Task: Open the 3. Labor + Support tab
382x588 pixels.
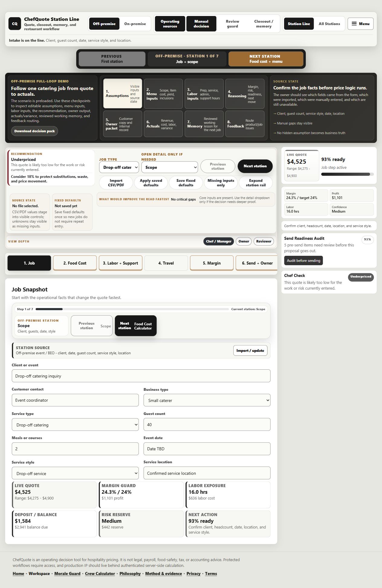Action: (121, 263)
